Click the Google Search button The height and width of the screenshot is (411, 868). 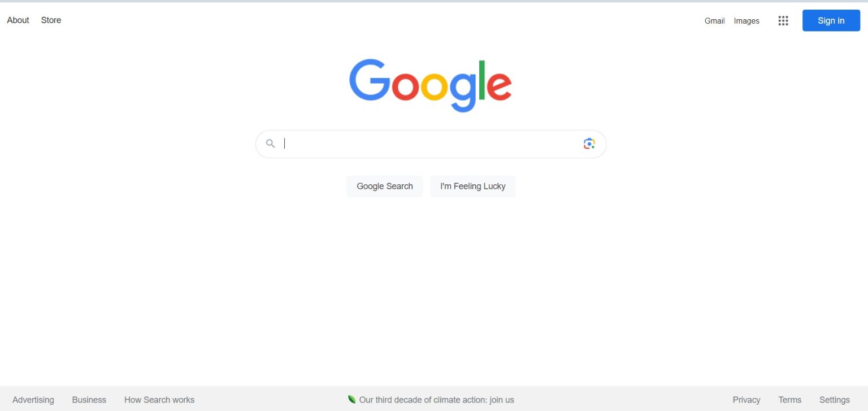(x=385, y=186)
